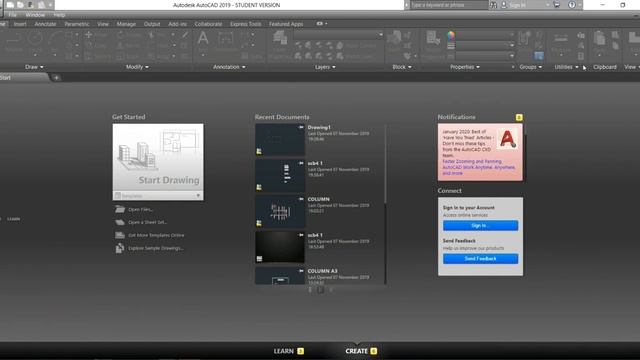
Task: Click Sign In in the title bar
Action: tap(518, 5)
